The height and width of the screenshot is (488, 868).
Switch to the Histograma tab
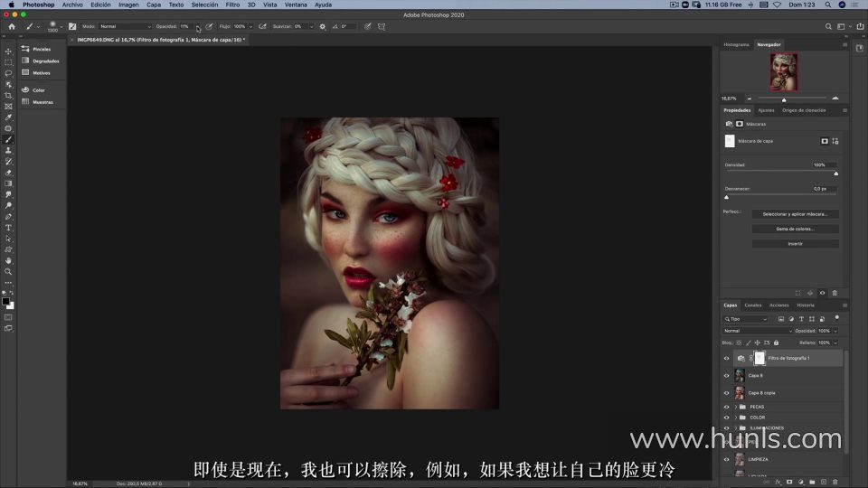[736, 45]
